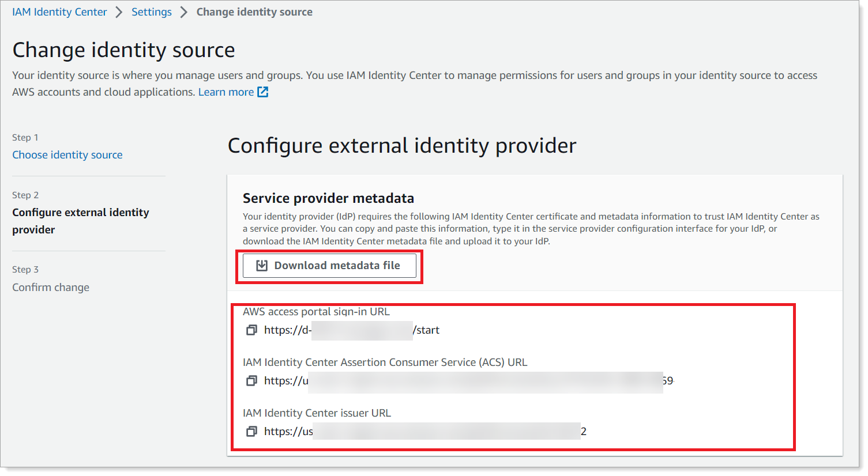Click the chevron after IAM Identity Center breadcrumb

[119, 12]
